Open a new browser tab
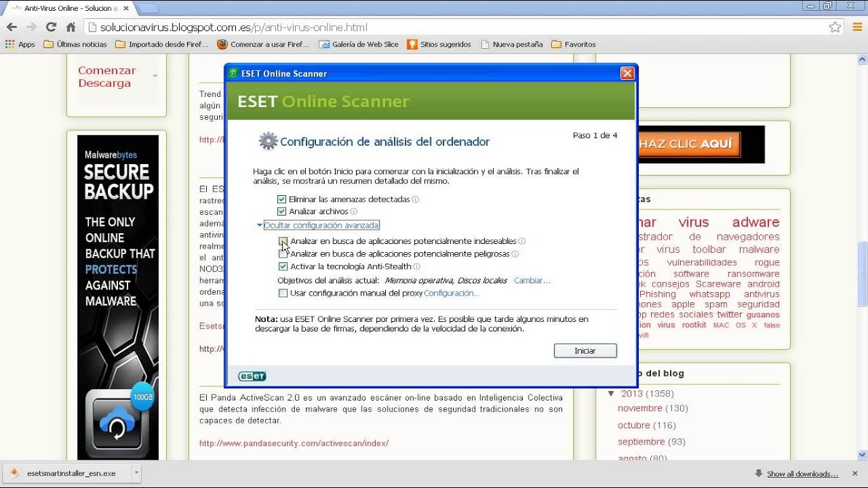The width and height of the screenshot is (868, 488). pos(148,8)
